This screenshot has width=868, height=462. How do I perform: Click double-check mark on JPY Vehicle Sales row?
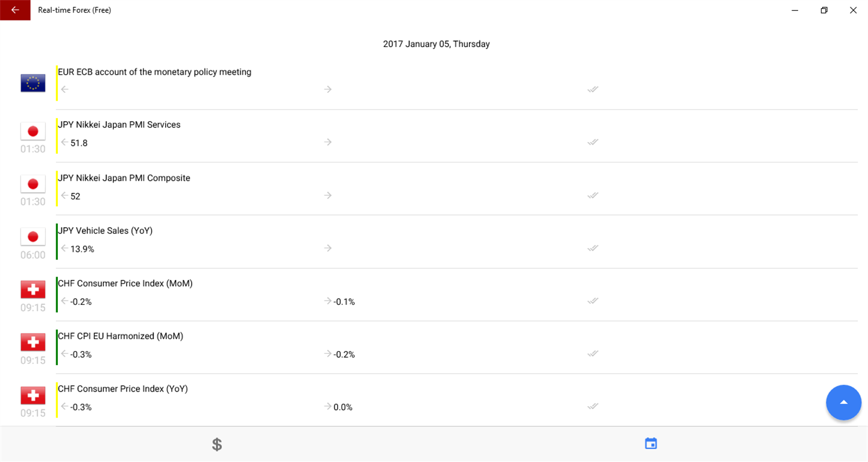[x=593, y=248]
